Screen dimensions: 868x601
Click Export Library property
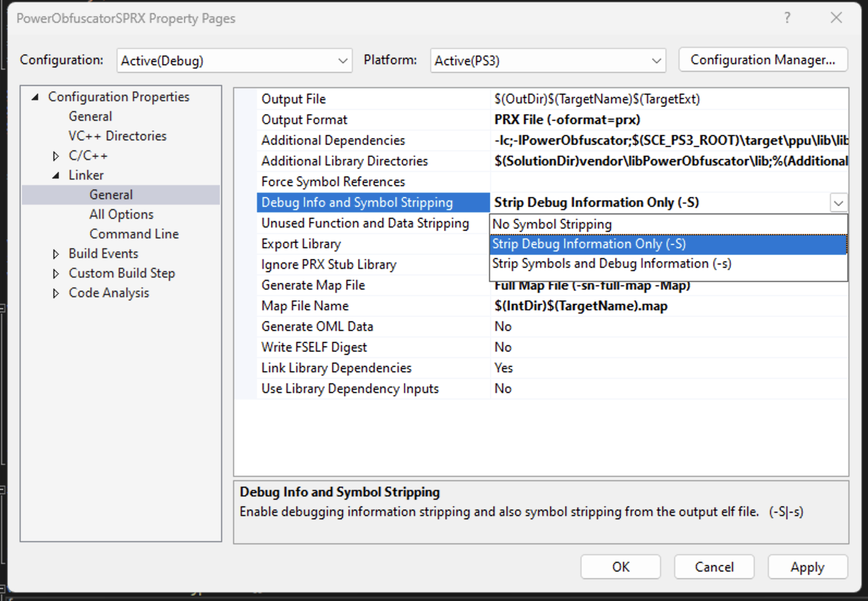point(301,244)
